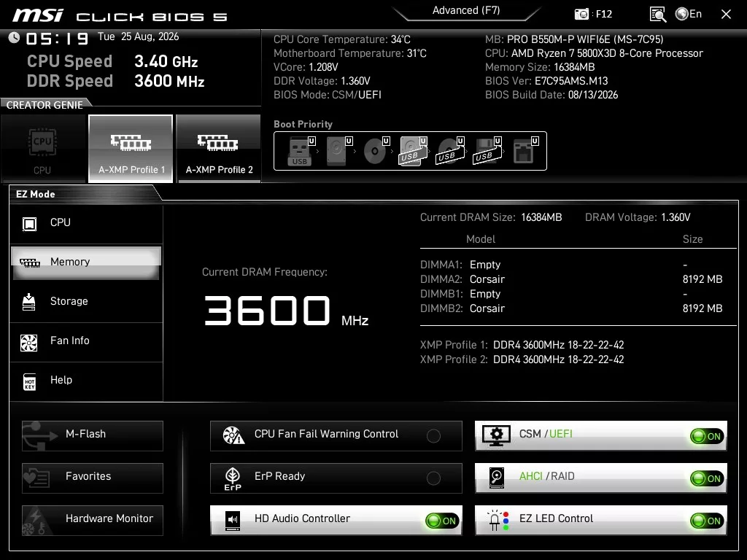The height and width of the screenshot is (560, 747).
Task: Close the BIOS setup with X
Action: pos(726,15)
